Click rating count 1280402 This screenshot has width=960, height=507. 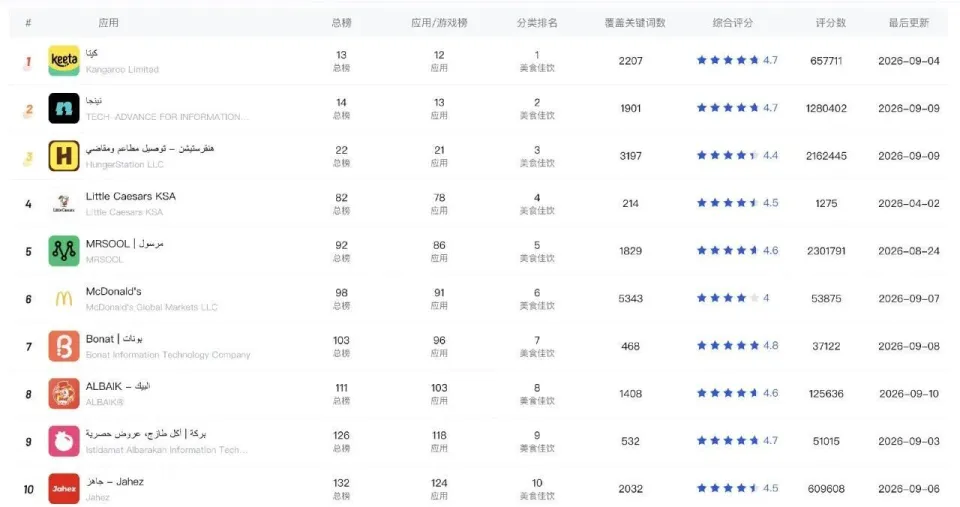[x=826, y=108]
